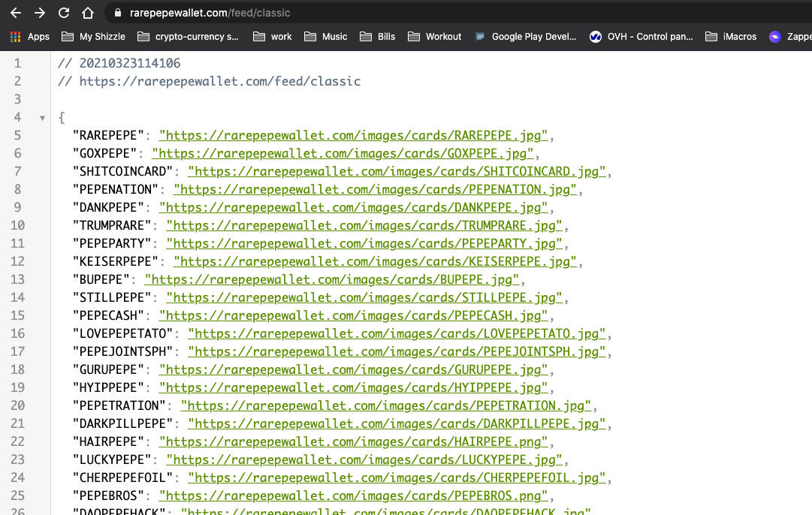The width and height of the screenshot is (812, 515).
Task: Open the crypto-currency bookmarks folder
Action: [188, 37]
